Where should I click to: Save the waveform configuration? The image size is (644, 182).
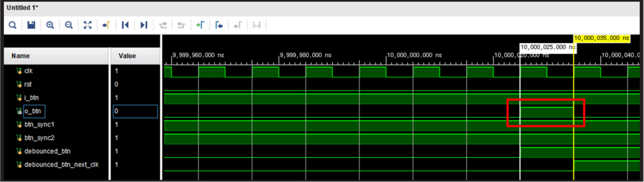(31, 25)
